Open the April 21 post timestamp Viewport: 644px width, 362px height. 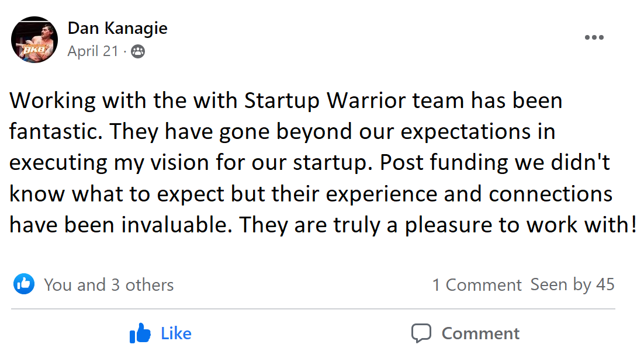(x=93, y=51)
